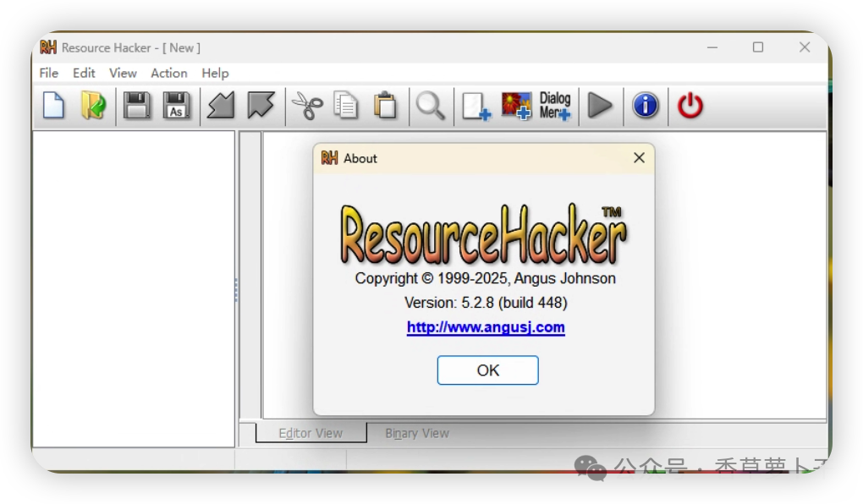
Task: Confirm the About dialog with OK
Action: 487,370
